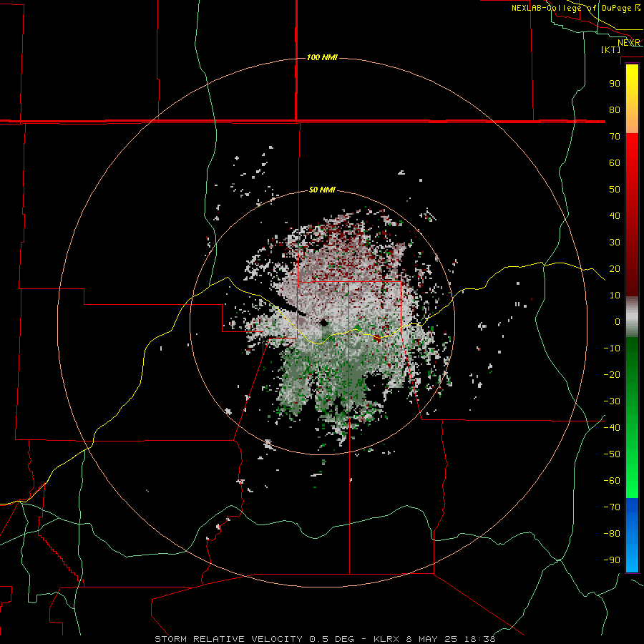The image size is (644, 644).
Task: Click the -70 value on velocity scale
Action: pyautogui.click(x=612, y=507)
